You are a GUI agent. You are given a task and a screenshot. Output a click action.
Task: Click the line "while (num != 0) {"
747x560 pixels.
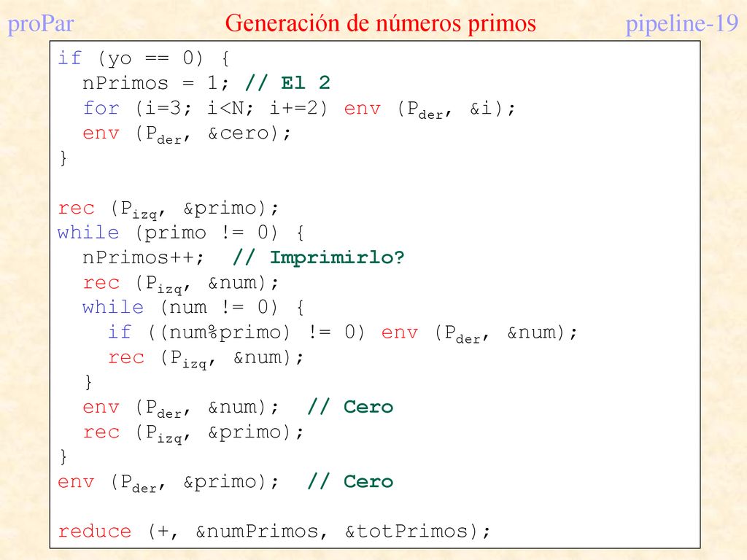[193, 308]
